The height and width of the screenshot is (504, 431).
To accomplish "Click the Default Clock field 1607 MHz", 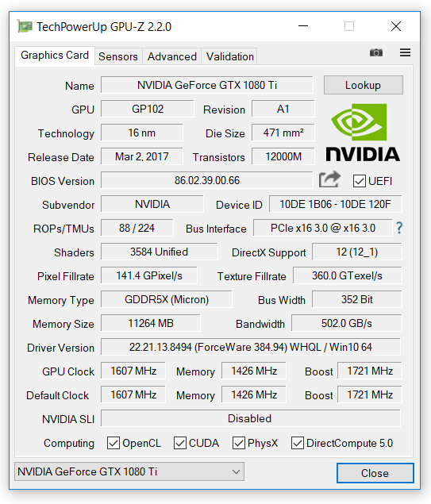I will click(133, 394).
